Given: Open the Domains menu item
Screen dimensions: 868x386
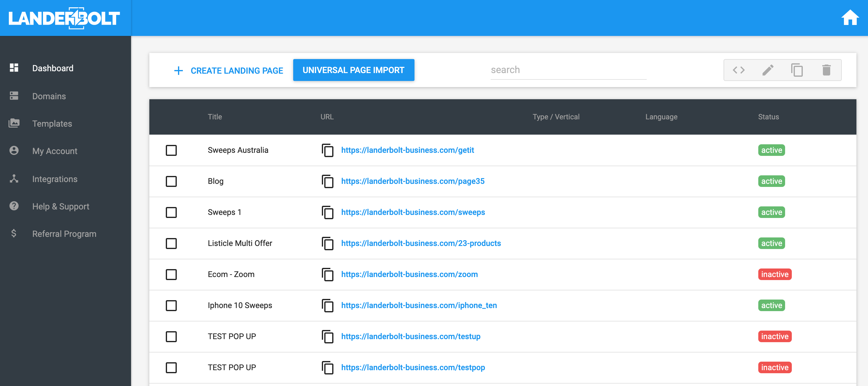Looking at the screenshot, I should pos(49,96).
